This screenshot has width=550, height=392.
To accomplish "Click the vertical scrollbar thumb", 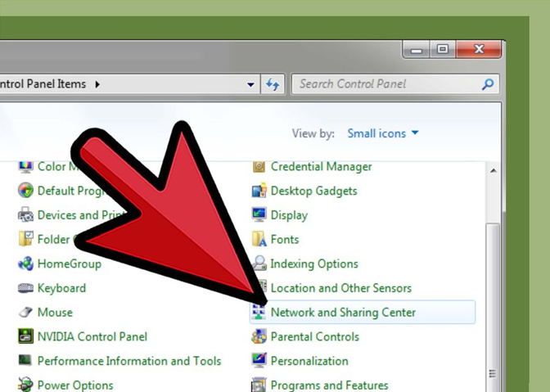I will (494, 308).
